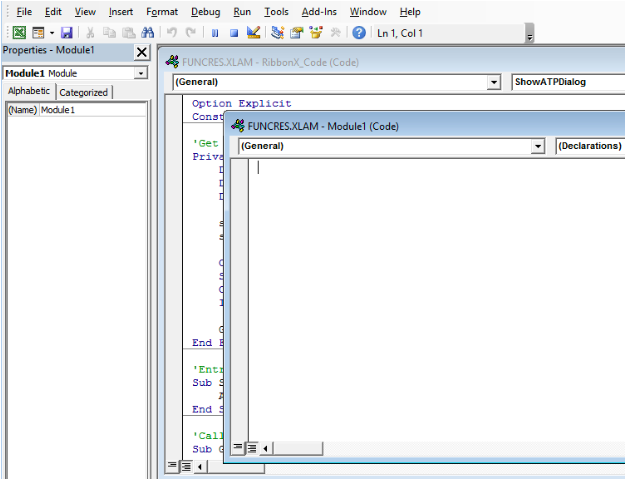Open the Add-Ins menu
Image resolution: width=630 pixels, height=480 pixels.
click(319, 12)
